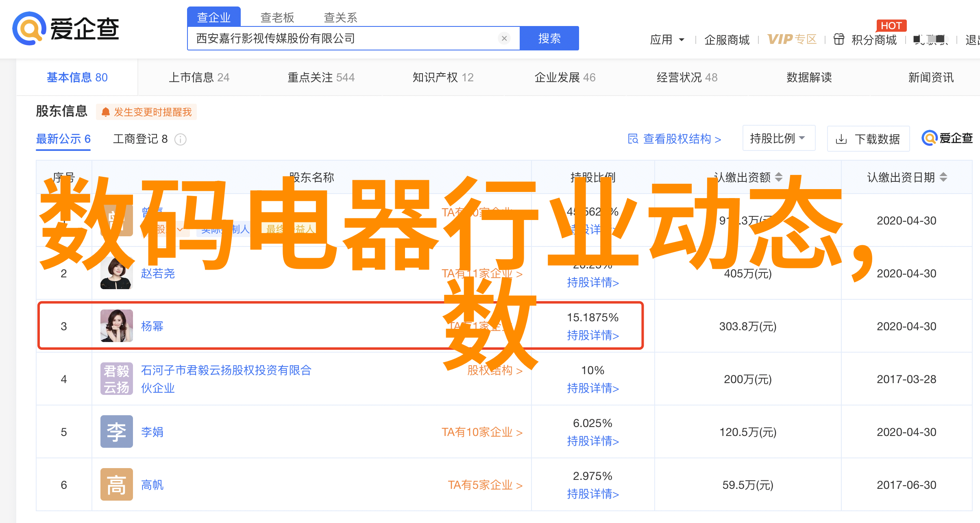
Task: Clear the search box with the X icon
Action: pos(504,38)
